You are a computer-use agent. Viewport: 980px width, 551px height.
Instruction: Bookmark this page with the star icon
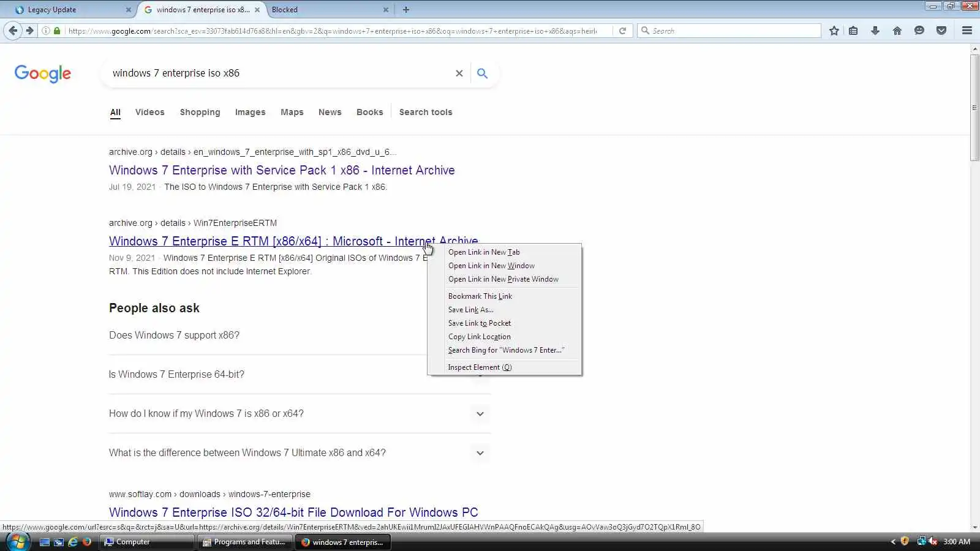pyautogui.click(x=834, y=31)
